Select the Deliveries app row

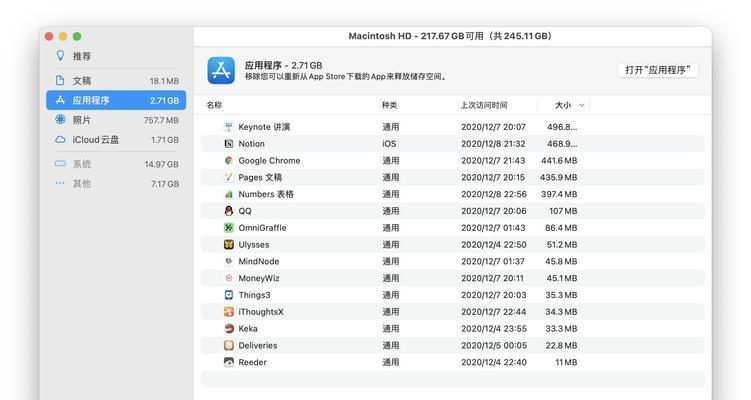tap(453, 345)
